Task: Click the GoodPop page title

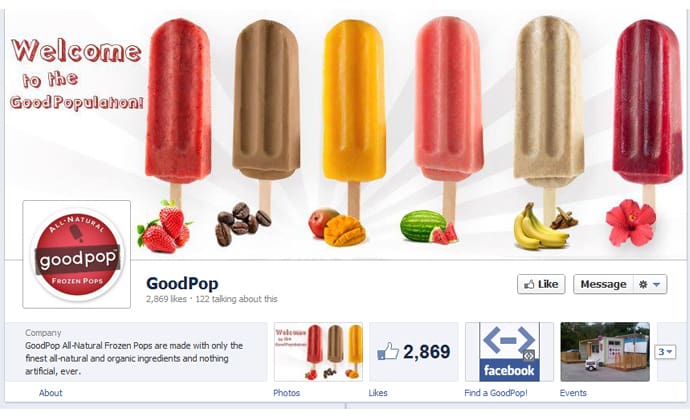Action: click(x=182, y=284)
